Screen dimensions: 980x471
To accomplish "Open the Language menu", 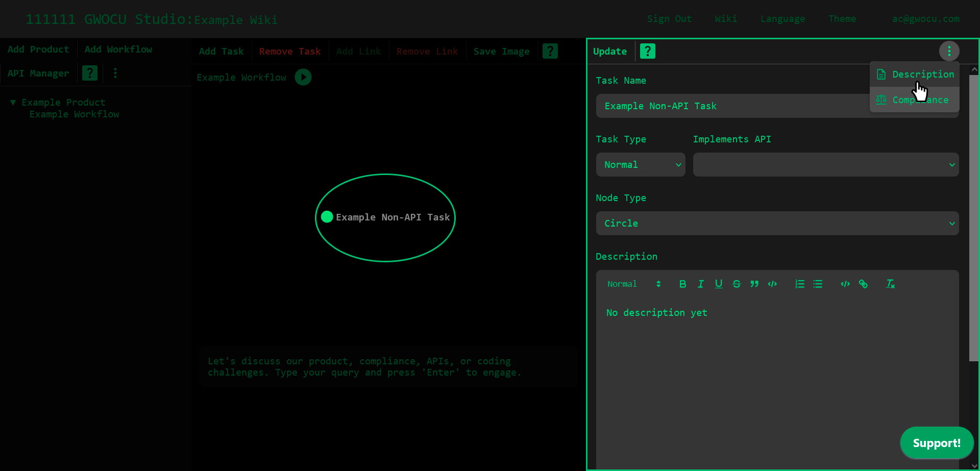I will point(782,19).
